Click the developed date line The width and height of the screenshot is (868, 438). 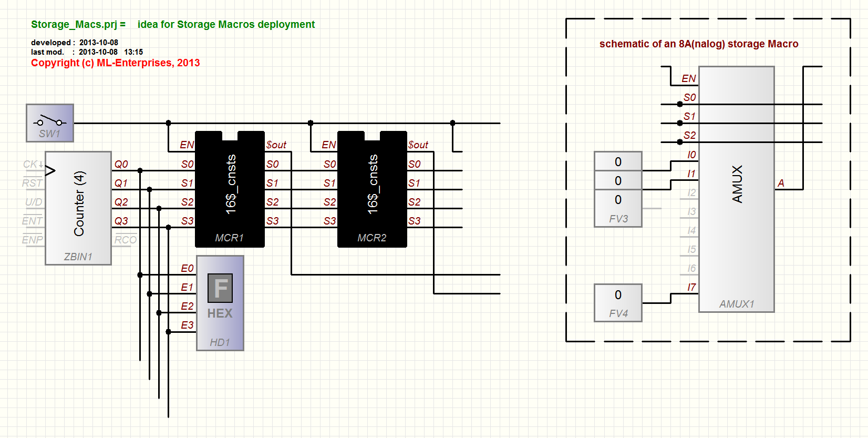click(x=75, y=43)
